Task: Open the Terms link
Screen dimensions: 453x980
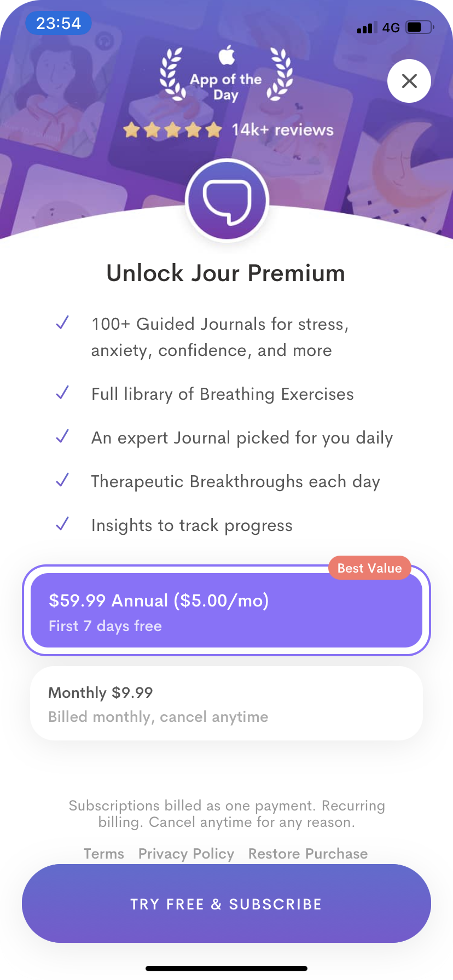Action: [x=104, y=854]
